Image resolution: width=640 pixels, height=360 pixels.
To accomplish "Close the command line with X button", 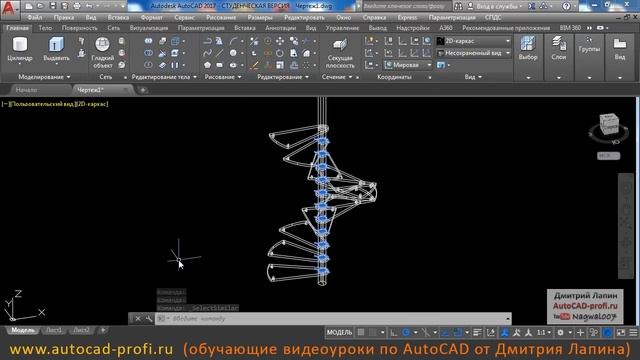I will [x=138, y=319].
